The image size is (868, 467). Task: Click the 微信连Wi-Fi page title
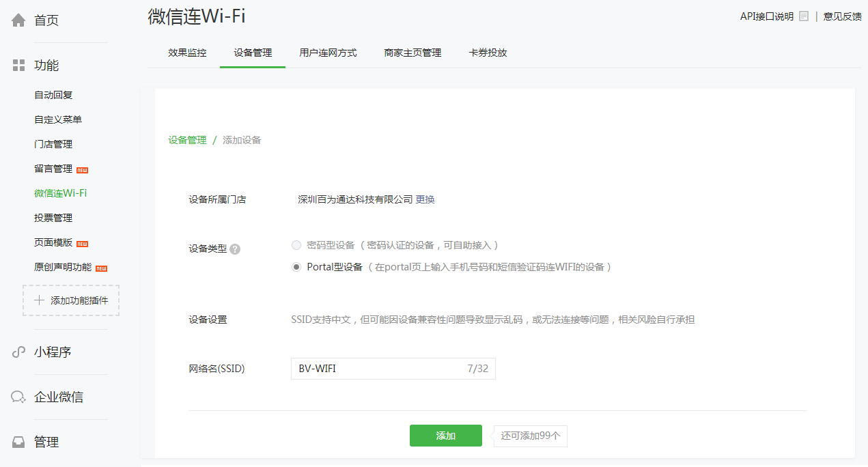pyautogui.click(x=197, y=16)
